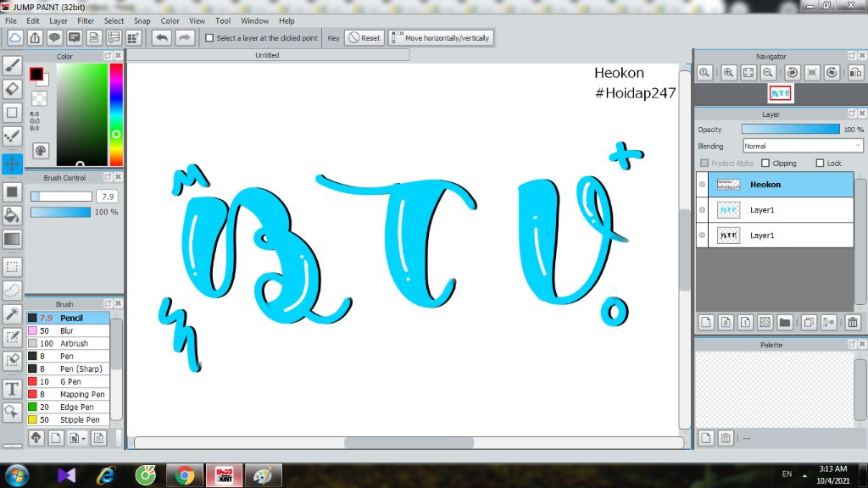The width and height of the screenshot is (868, 488).
Task: Open Google Chrome from the taskbar
Action: point(185,475)
